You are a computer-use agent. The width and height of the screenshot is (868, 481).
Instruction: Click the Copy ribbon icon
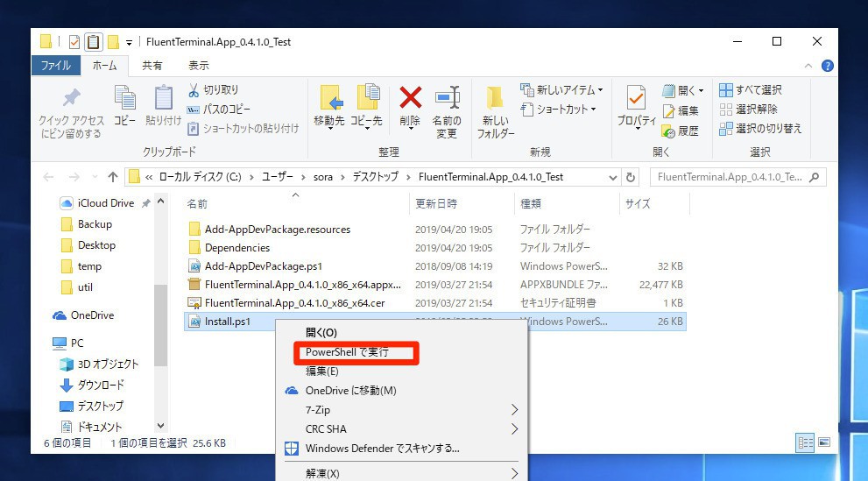click(x=125, y=97)
